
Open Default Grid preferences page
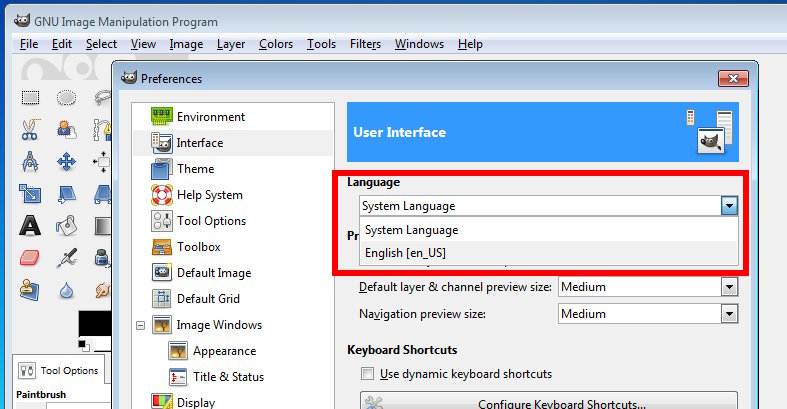coord(208,299)
